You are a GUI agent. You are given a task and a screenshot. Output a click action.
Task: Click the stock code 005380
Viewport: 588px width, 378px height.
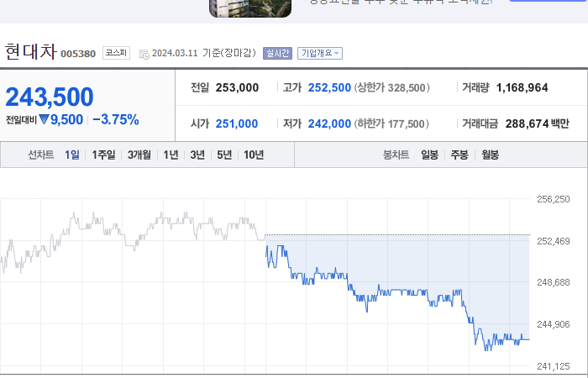tap(78, 54)
